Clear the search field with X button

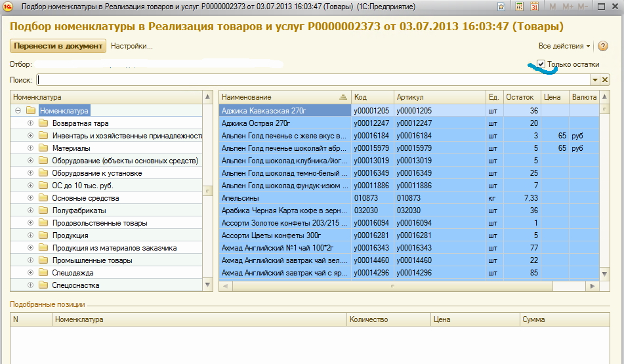(x=605, y=80)
